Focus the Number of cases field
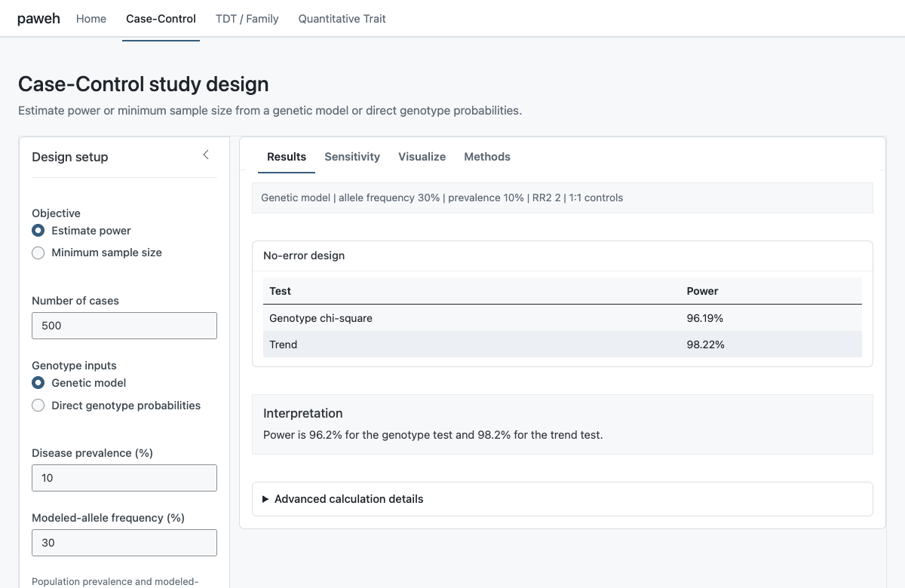 [124, 326]
